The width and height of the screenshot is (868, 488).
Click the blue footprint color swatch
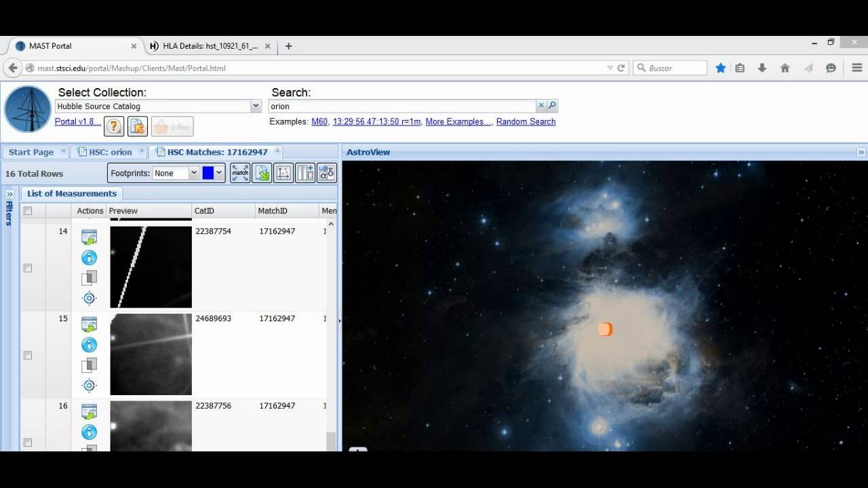click(208, 173)
